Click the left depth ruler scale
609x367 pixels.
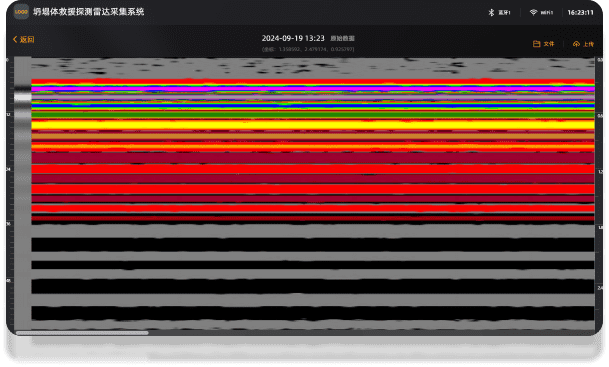pos(10,193)
